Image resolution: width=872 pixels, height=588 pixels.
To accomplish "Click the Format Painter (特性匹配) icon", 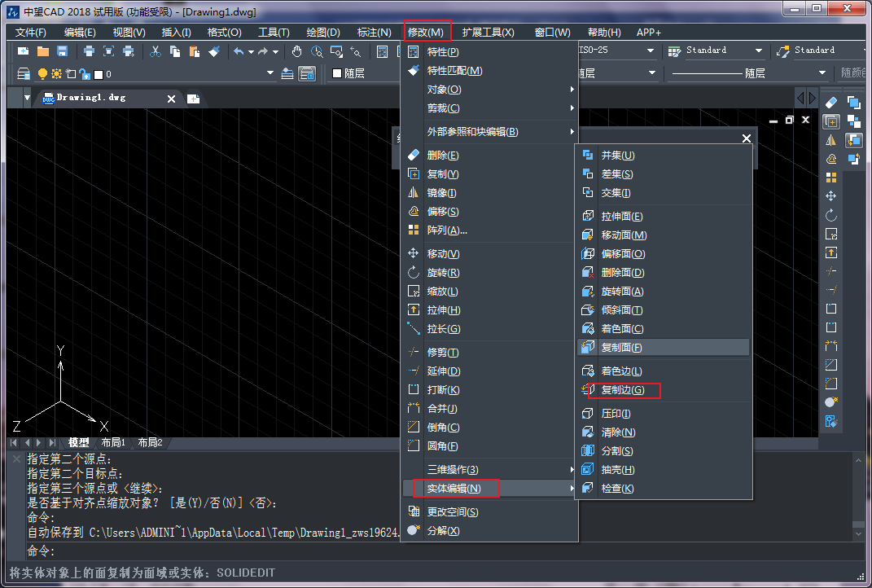I will click(x=215, y=50).
